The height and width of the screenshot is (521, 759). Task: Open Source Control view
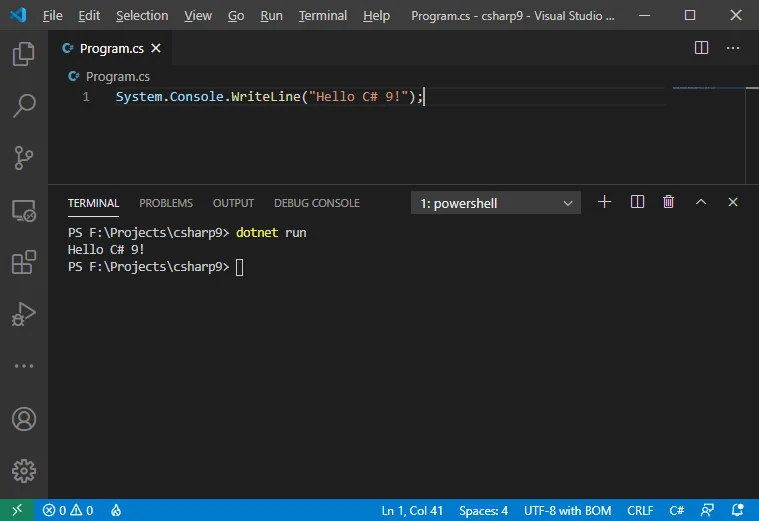pyautogui.click(x=23, y=158)
